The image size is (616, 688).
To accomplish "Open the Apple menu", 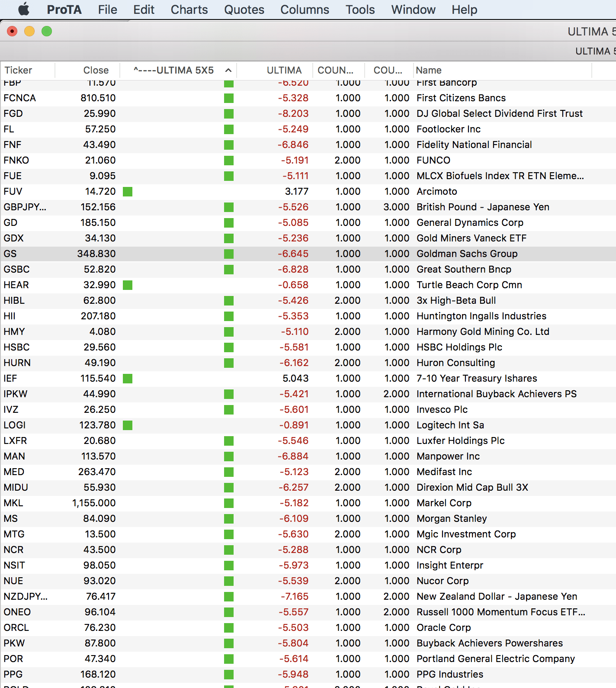I will click(x=24, y=9).
